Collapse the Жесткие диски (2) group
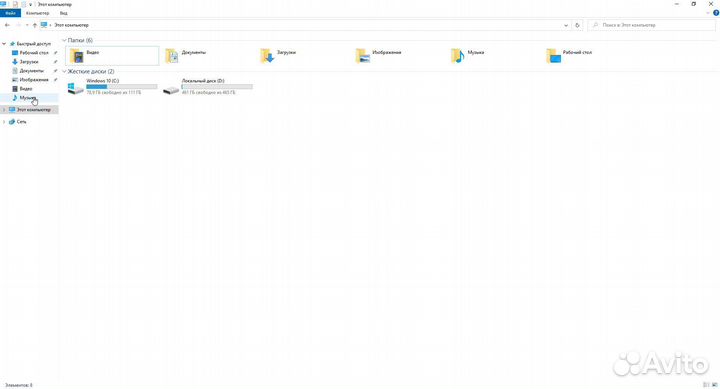This screenshot has width=720, height=389. click(64, 72)
